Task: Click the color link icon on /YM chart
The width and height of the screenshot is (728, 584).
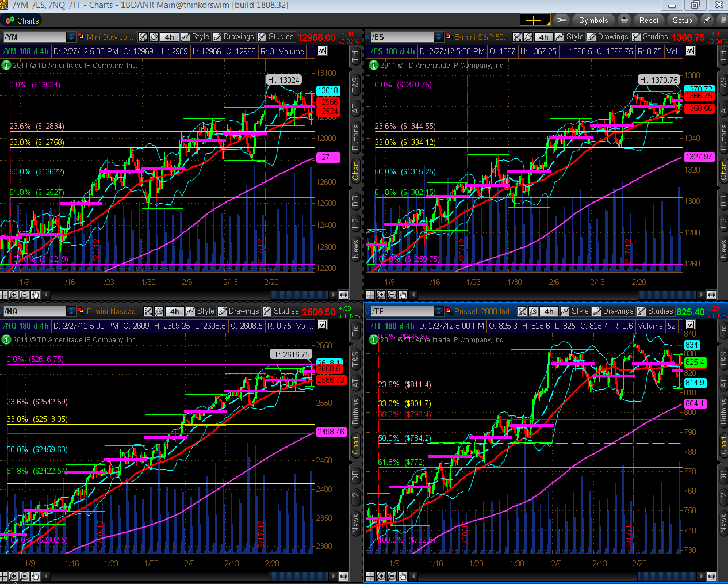Action: pos(81,36)
